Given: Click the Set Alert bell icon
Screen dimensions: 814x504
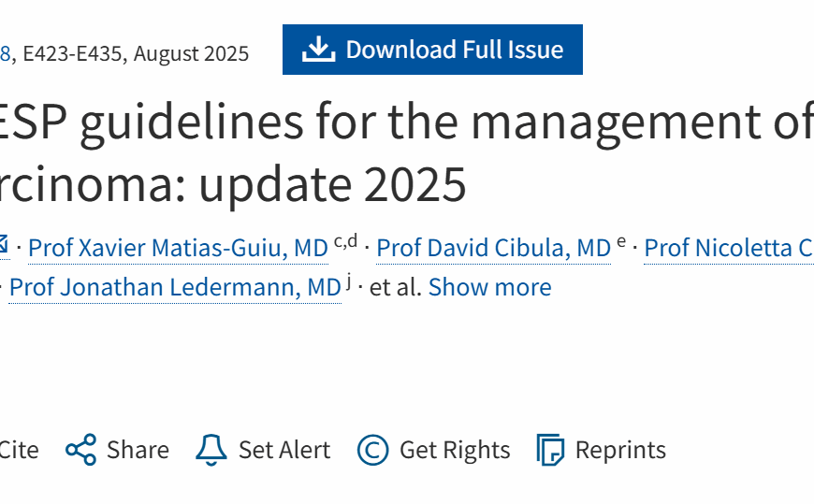Looking at the screenshot, I should tap(211, 450).
